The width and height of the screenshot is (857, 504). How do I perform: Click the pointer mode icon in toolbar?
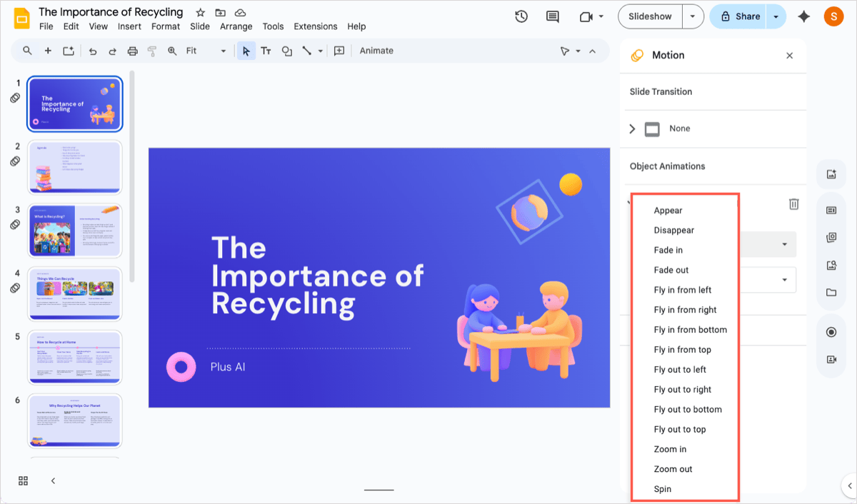pyautogui.click(x=565, y=51)
